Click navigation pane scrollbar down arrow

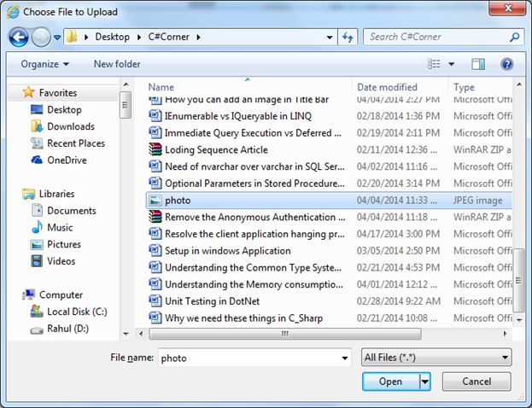pos(126,334)
